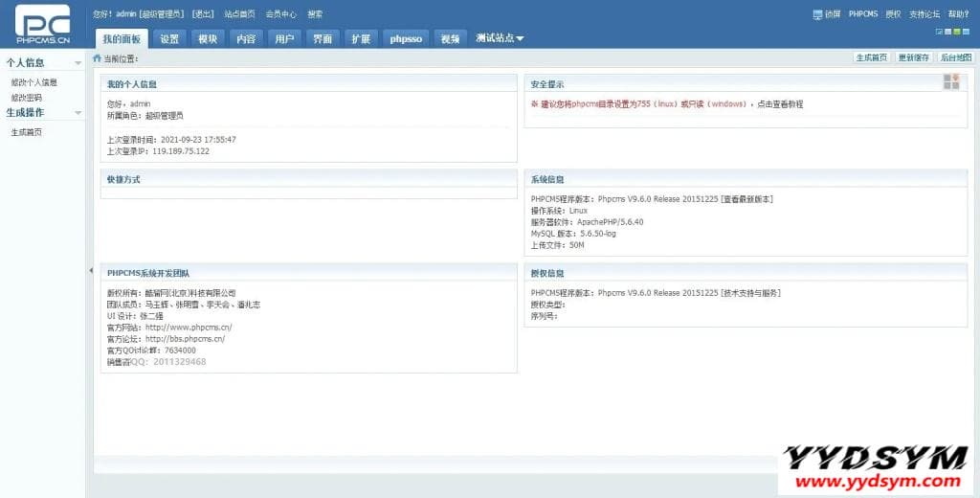Click the 查看最新版本 link
The width and height of the screenshot is (980, 498).
pos(746,199)
